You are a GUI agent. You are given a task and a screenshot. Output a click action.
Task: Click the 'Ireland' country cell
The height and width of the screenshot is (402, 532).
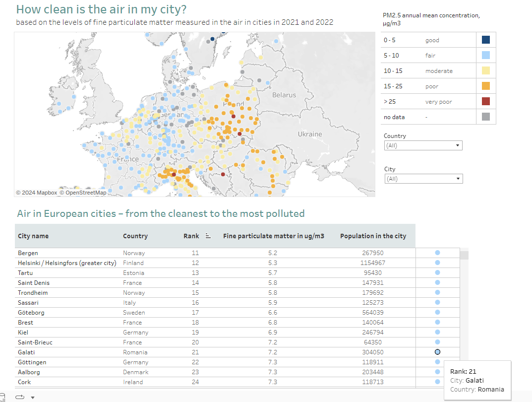pos(133,382)
